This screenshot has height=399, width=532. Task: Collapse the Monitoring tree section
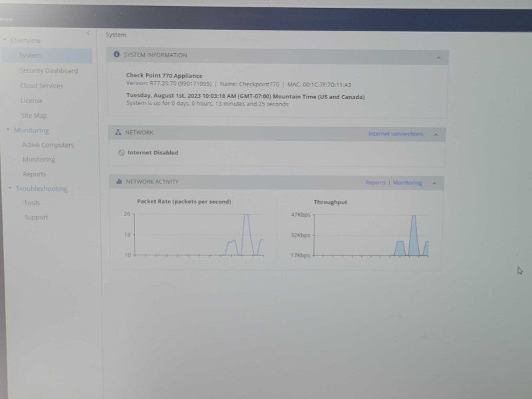(8, 130)
